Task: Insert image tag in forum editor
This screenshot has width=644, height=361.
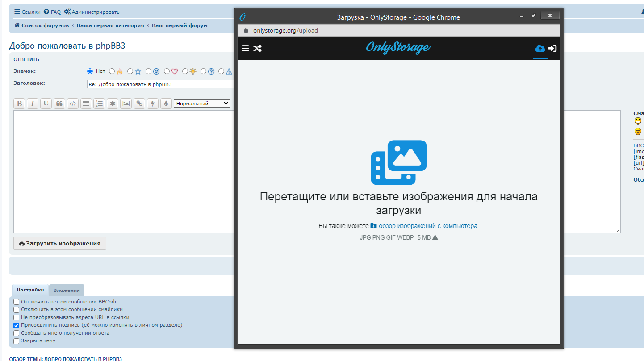Action: [x=126, y=104]
